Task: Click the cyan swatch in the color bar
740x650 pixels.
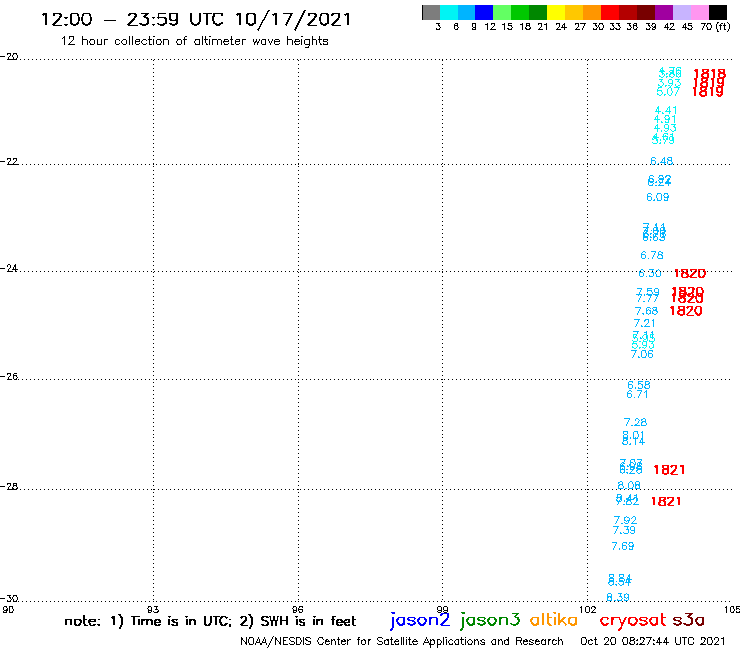Action: click(449, 12)
